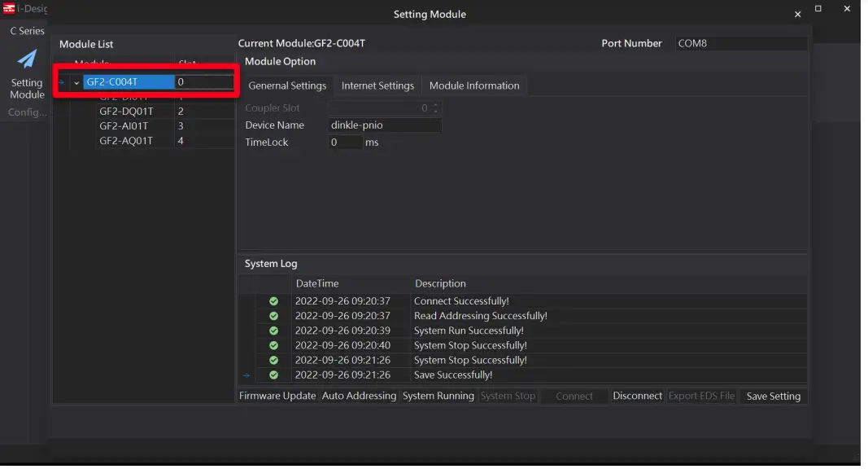The height and width of the screenshot is (469, 868).
Task: Close the Setting Module dialog
Action: point(797,15)
